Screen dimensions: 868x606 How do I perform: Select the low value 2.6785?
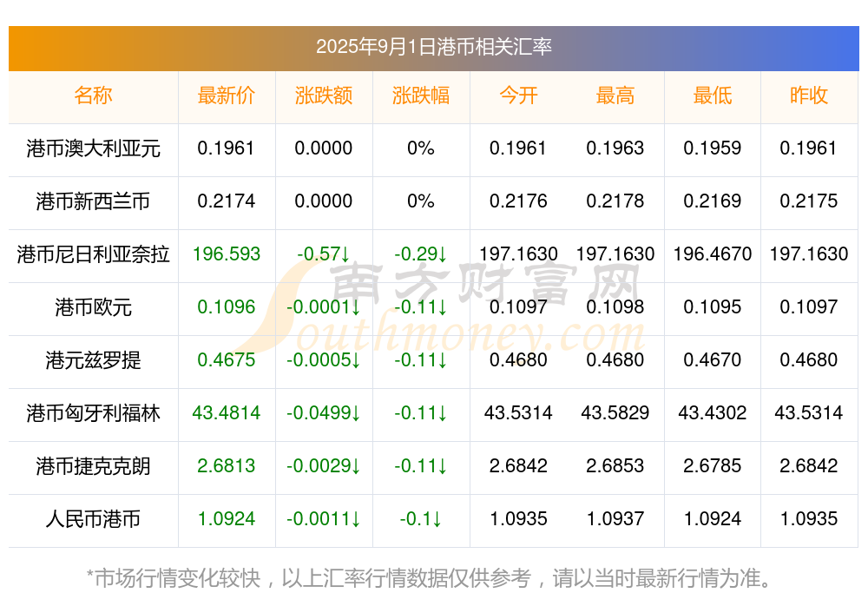tap(713, 466)
